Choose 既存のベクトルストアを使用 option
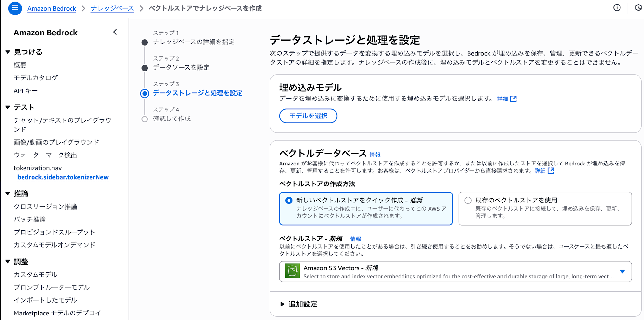This screenshot has width=644, height=320. pyautogui.click(x=467, y=200)
